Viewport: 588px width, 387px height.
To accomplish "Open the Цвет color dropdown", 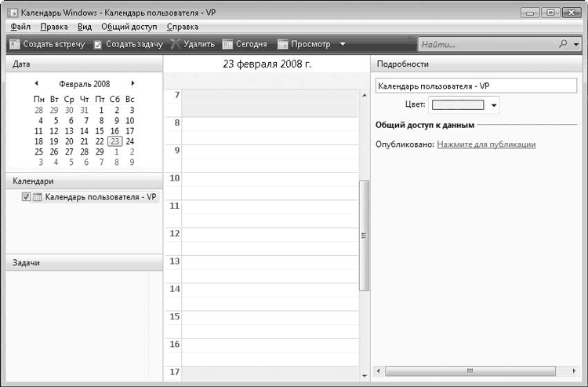I will [x=494, y=105].
